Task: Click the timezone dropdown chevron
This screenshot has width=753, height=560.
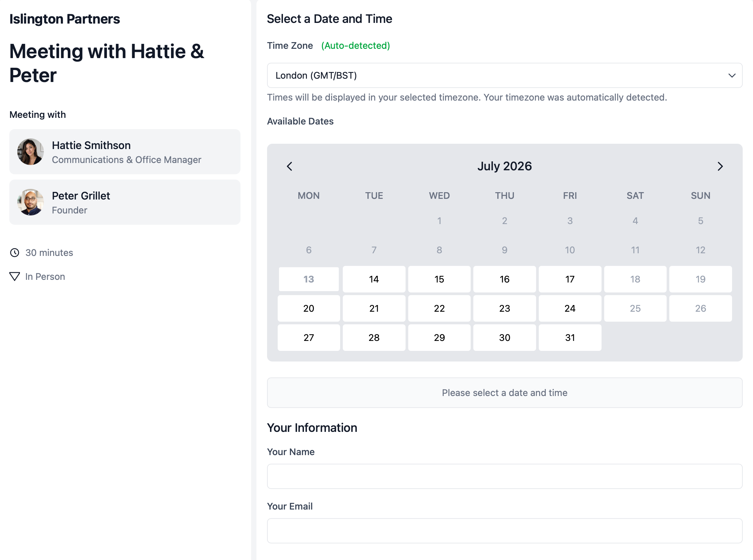Action: pyautogui.click(x=732, y=75)
